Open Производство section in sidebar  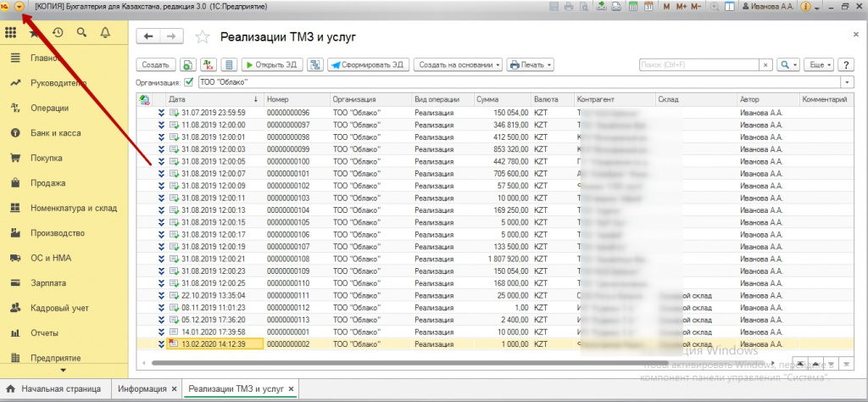[x=57, y=233]
